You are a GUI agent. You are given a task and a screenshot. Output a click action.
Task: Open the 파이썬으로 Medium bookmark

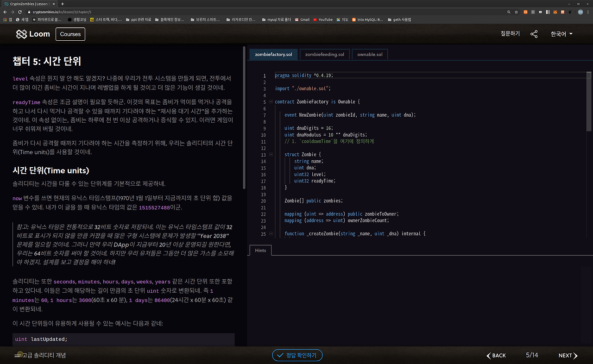point(47,19)
